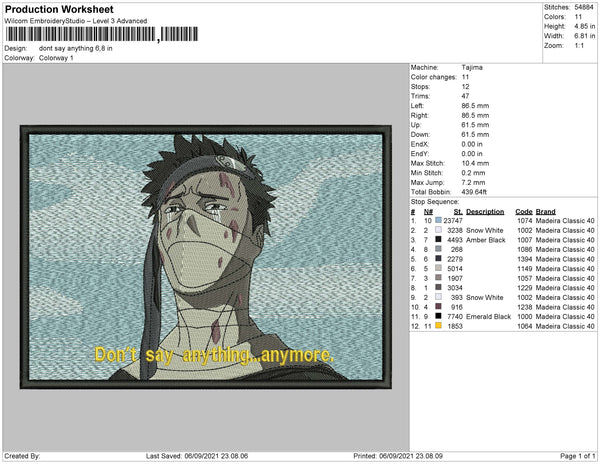Click the dark gray swatch for code 1229

click(x=439, y=287)
